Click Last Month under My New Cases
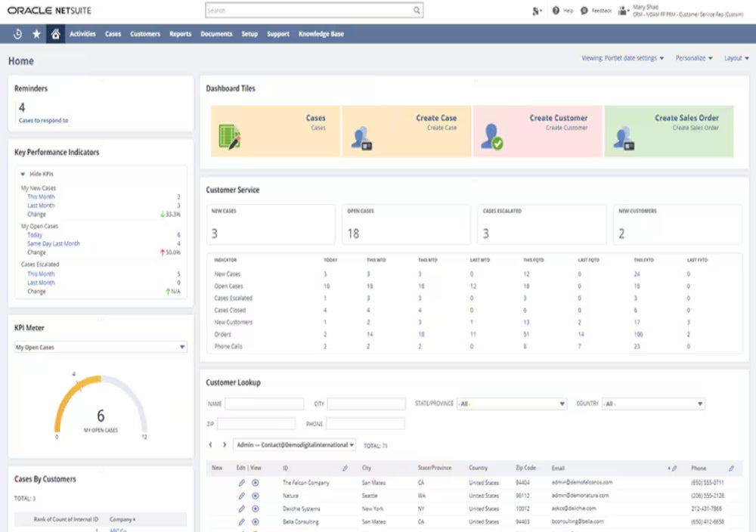This screenshot has height=532, width=756. coord(41,206)
